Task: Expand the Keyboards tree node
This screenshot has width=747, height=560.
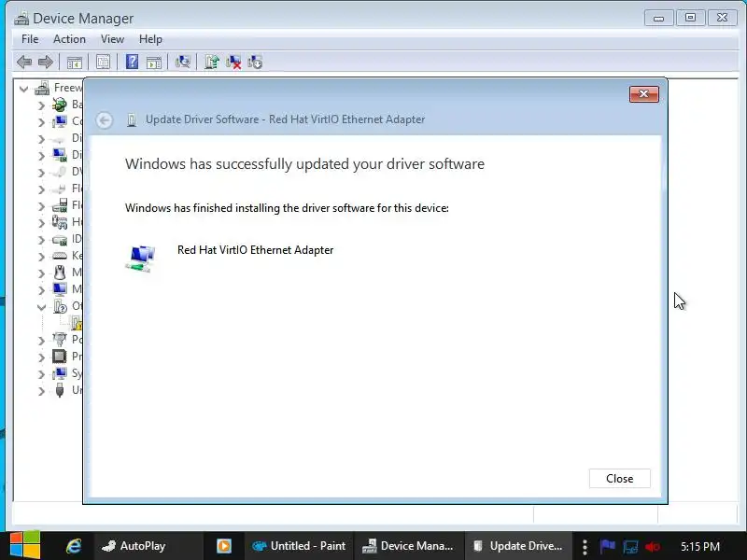Action: (41, 257)
